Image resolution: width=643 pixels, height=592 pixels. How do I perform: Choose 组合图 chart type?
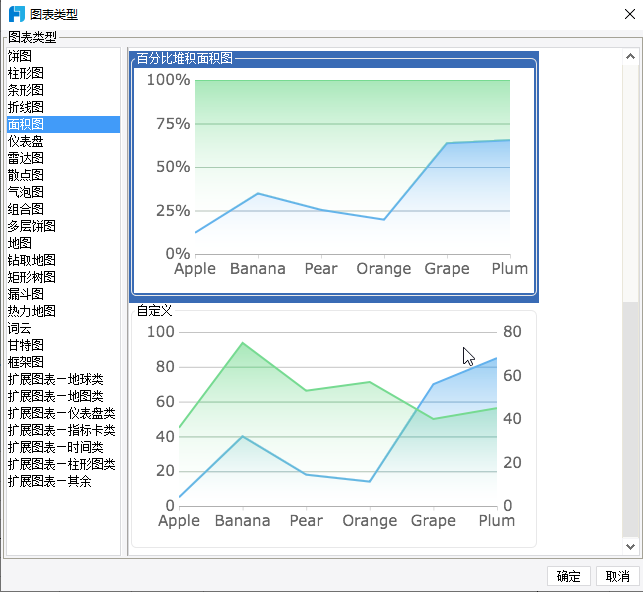click(x=64, y=209)
